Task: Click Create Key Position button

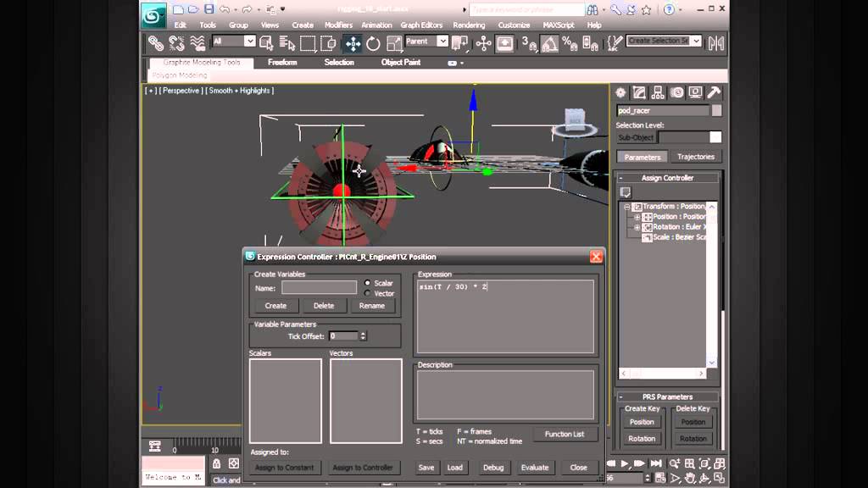Action: (x=642, y=422)
